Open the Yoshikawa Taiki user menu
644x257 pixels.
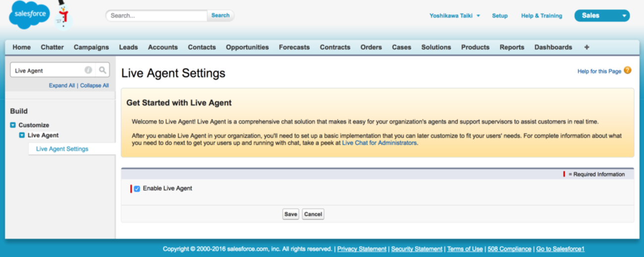point(455,16)
